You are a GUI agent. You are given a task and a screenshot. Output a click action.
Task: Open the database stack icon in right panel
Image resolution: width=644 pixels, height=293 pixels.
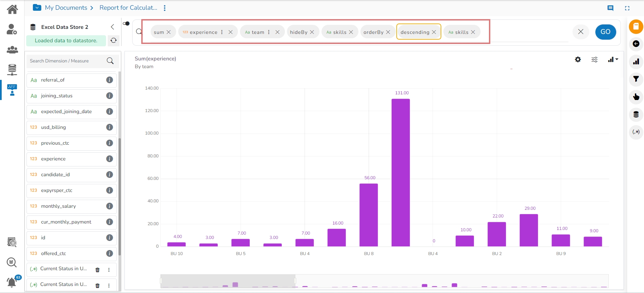click(636, 114)
